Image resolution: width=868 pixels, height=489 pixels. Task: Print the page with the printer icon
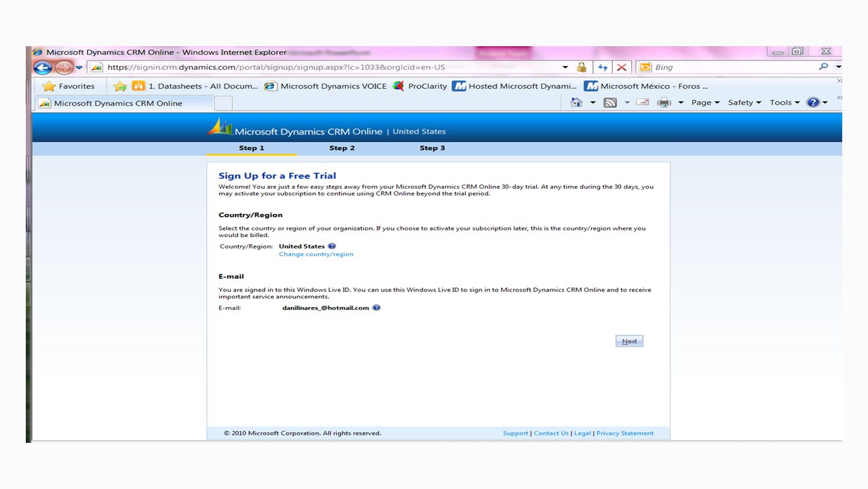[x=664, y=103]
